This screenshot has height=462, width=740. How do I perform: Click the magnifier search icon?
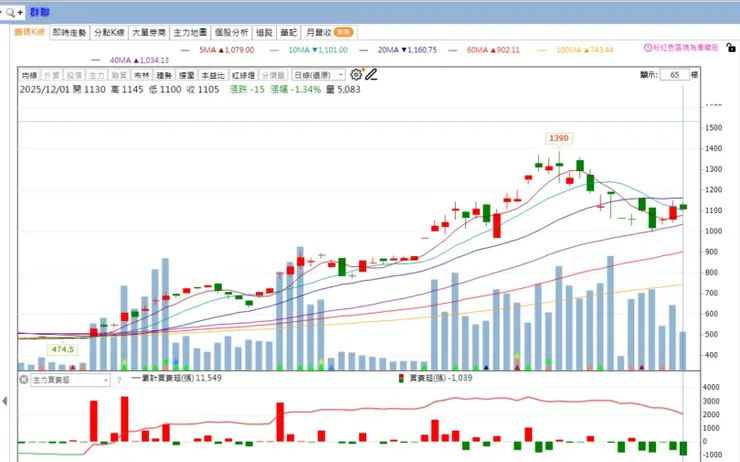coord(10,12)
